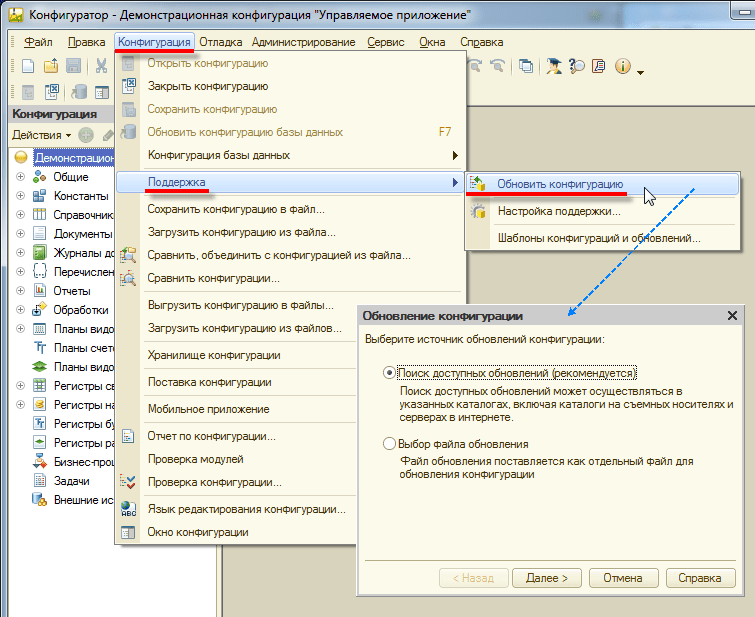Screen dimensions: 755x617
Task: Expand the Отчеты tree node
Action: pyautogui.click(x=20, y=290)
